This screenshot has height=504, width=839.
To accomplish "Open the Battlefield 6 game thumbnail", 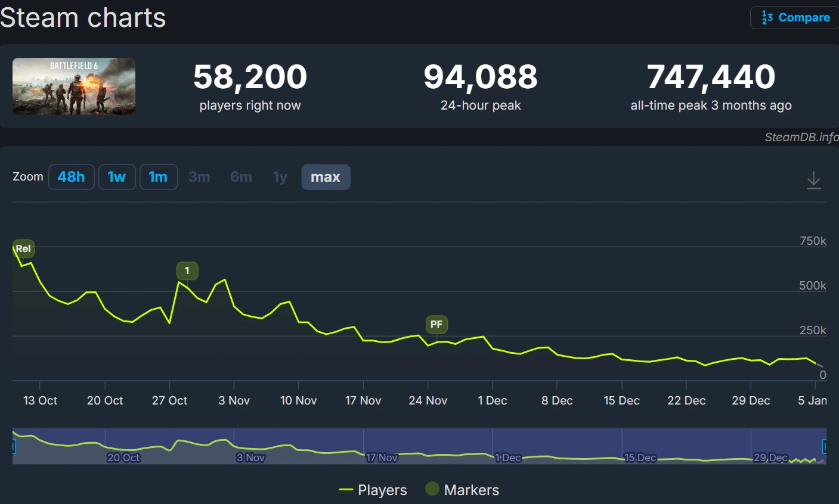I will click(x=74, y=86).
